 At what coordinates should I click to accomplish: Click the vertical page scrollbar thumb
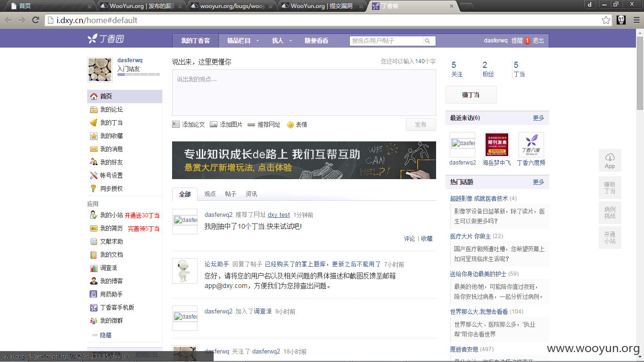tap(640, 73)
